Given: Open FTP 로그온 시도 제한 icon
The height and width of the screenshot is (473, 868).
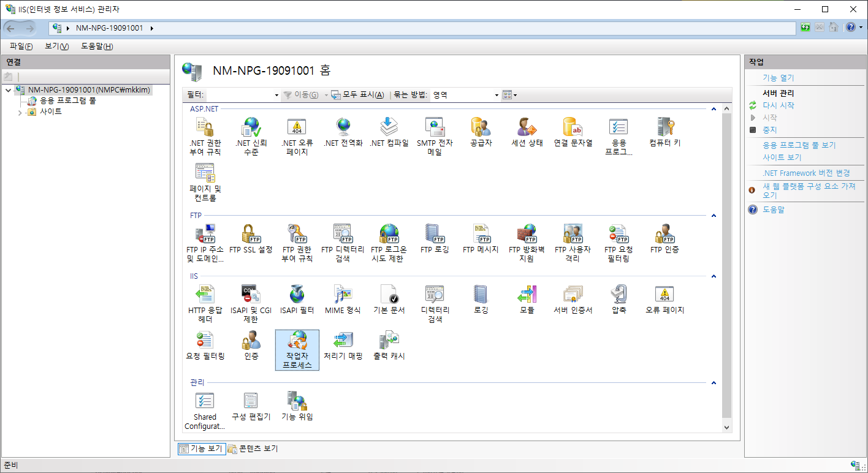Looking at the screenshot, I should [389, 244].
